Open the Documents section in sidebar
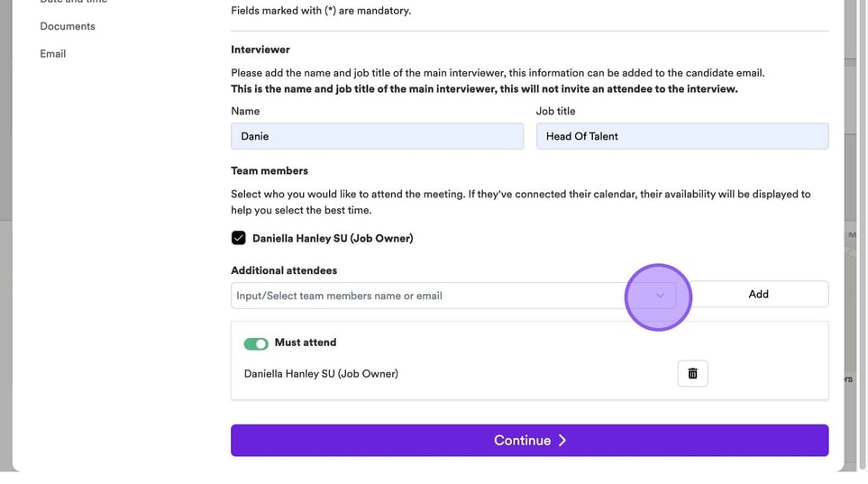Viewport: 868px width, 484px height. click(68, 26)
